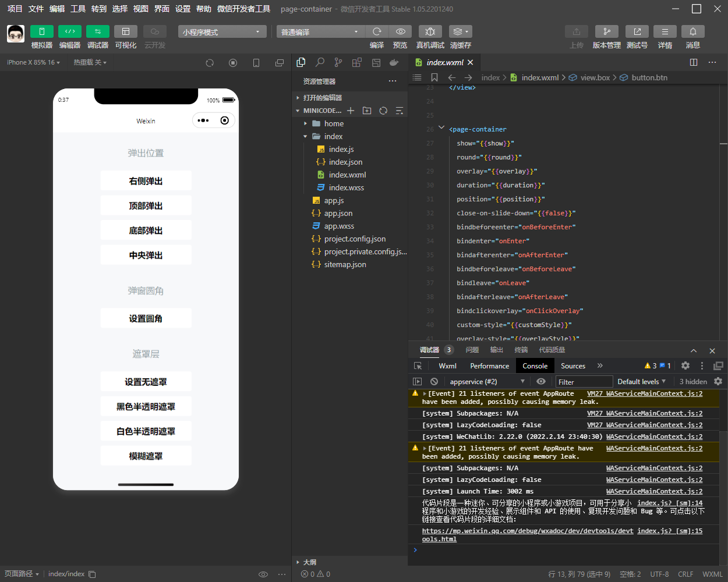Open the 项目 menu
Viewport: 728px width, 582px height.
15,9
